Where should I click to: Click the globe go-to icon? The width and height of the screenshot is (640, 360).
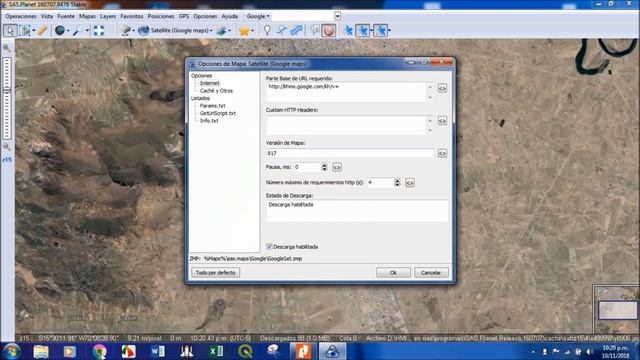[60, 31]
